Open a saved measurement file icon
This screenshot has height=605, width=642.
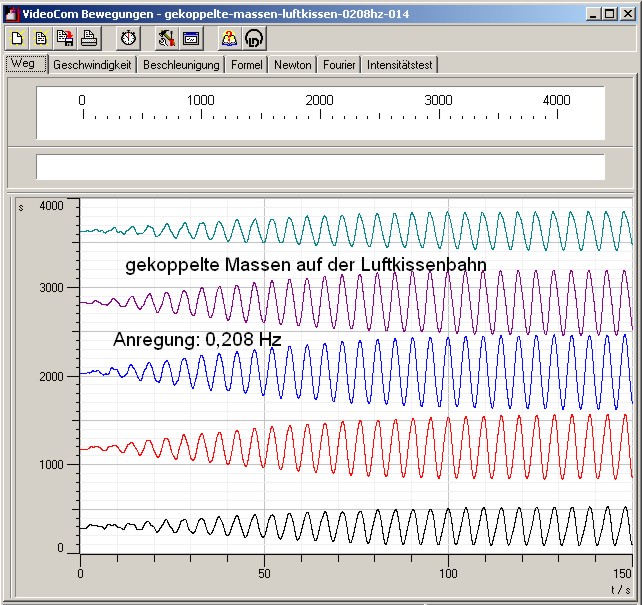coord(41,39)
